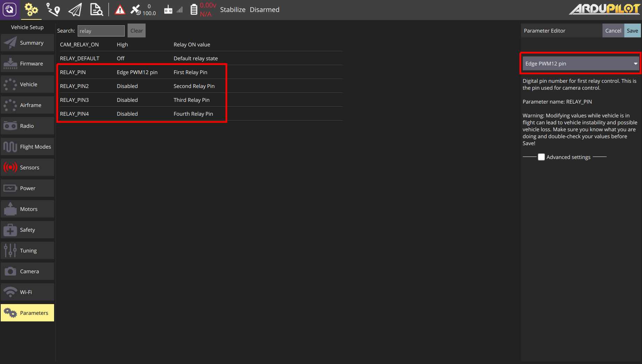Viewport: 642px width, 364px height.
Task: Open the Analyze log document icon
Action: 96,10
